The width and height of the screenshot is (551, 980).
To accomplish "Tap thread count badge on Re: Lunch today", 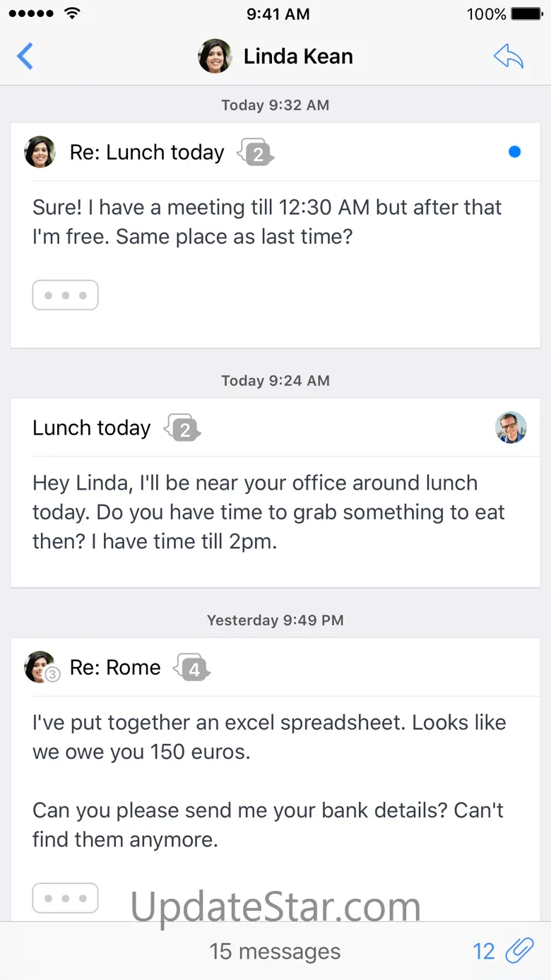I will [x=256, y=153].
